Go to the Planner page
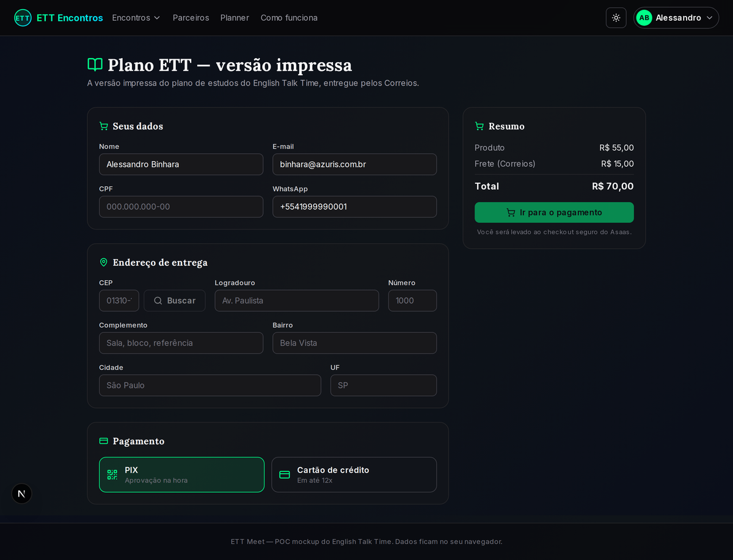The image size is (733, 560). (x=235, y=18)
